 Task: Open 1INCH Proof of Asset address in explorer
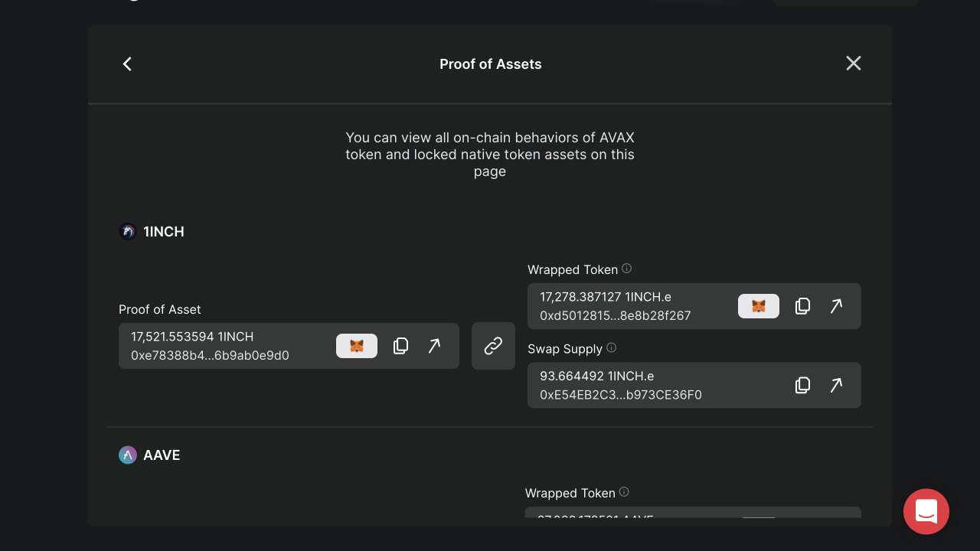(434, 346)
